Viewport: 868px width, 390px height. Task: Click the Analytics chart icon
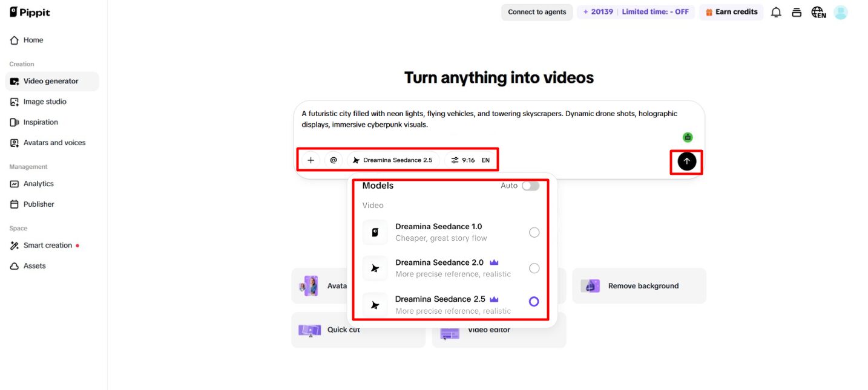[x=15, y=184]
